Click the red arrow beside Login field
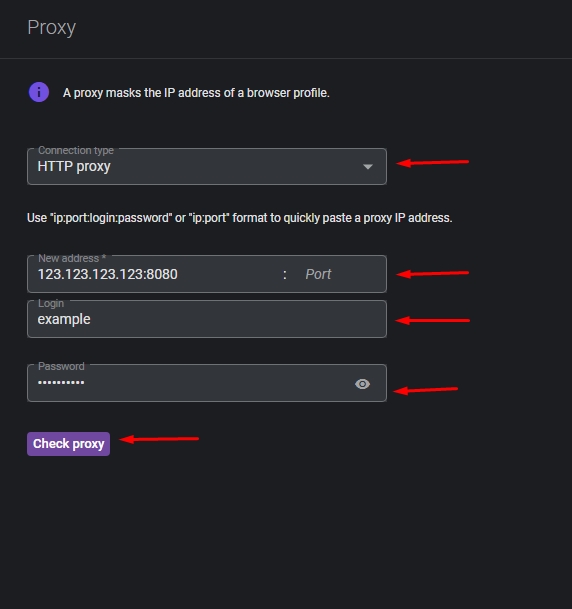The image size is (572, 609). [x=432, y=320]
